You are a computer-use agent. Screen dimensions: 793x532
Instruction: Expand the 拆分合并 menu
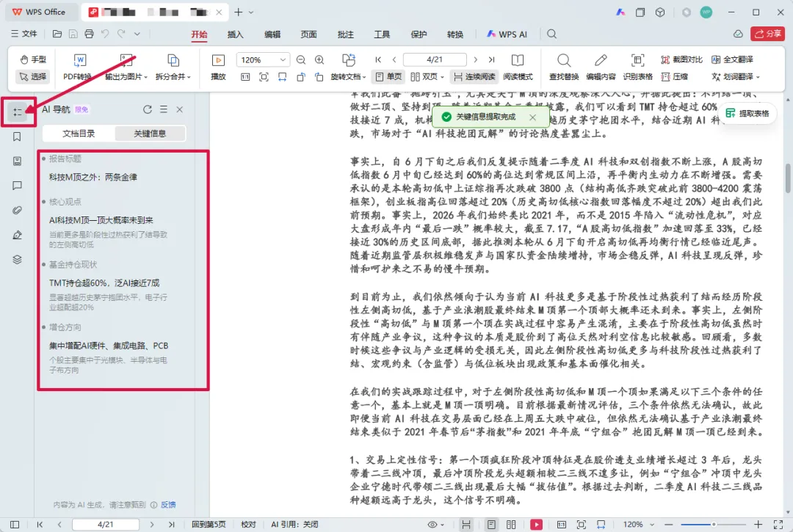(x=173, y=67)
